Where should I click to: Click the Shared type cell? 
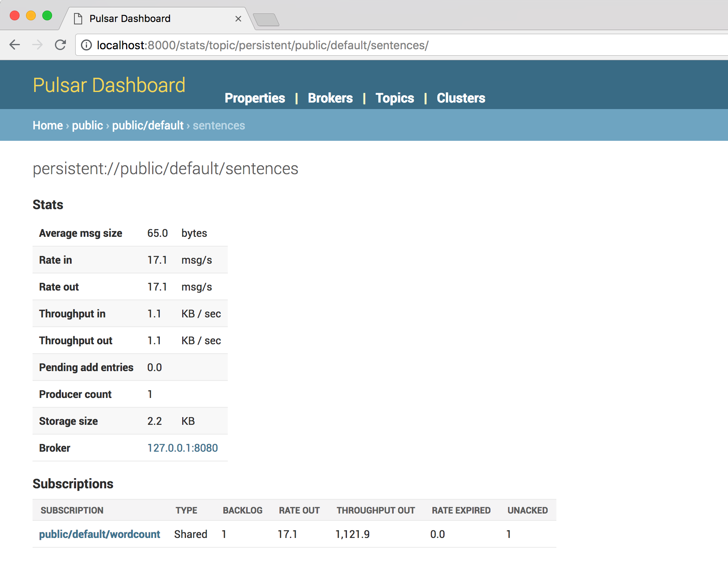[x=191, y=534]
